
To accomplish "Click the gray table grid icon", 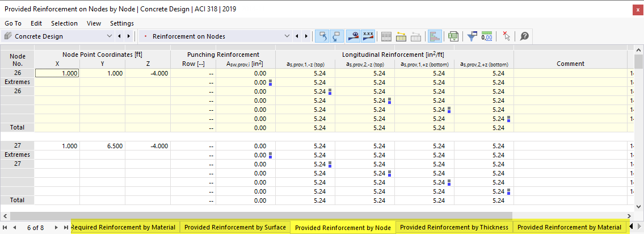I will (x=386, y=36).
